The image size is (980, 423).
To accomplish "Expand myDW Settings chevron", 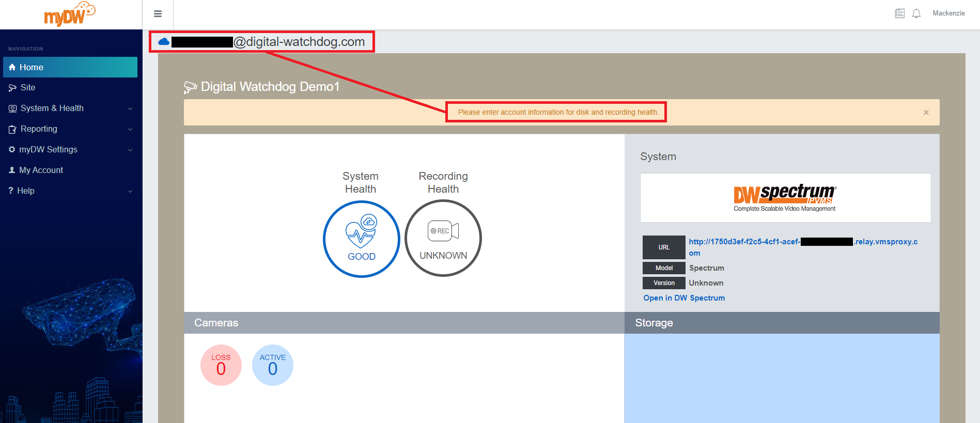I will pyautogui.click(x=130, y=150).
